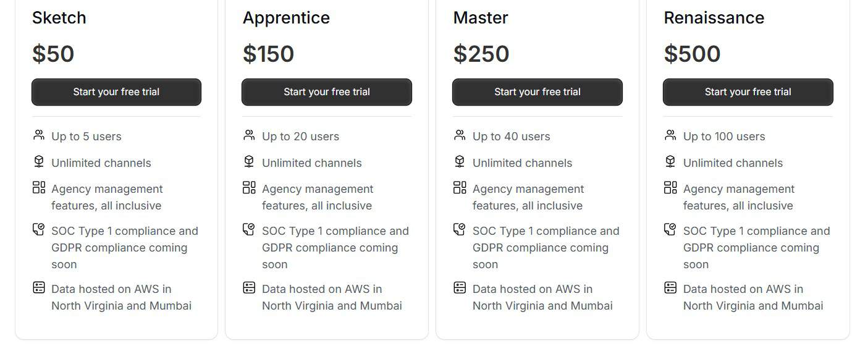Click data hosting server icon in Sketch plan
Screen dimensions: 868x351
coord(39,287)
